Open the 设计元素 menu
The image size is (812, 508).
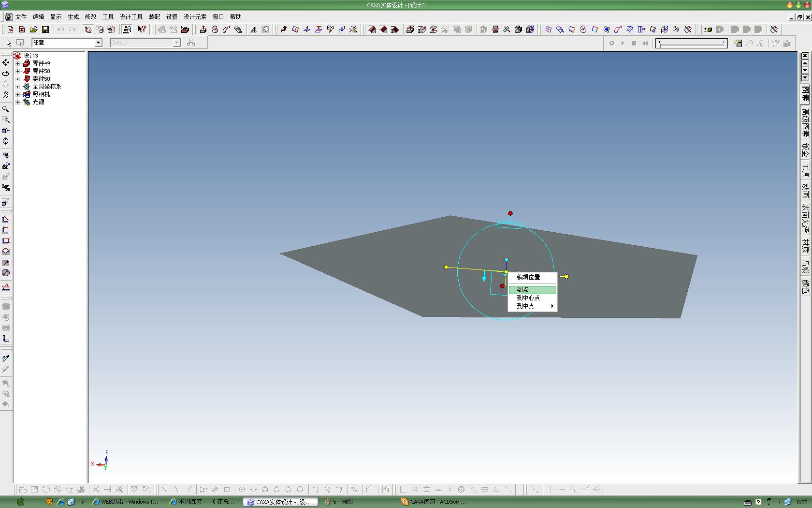[195, 17]
